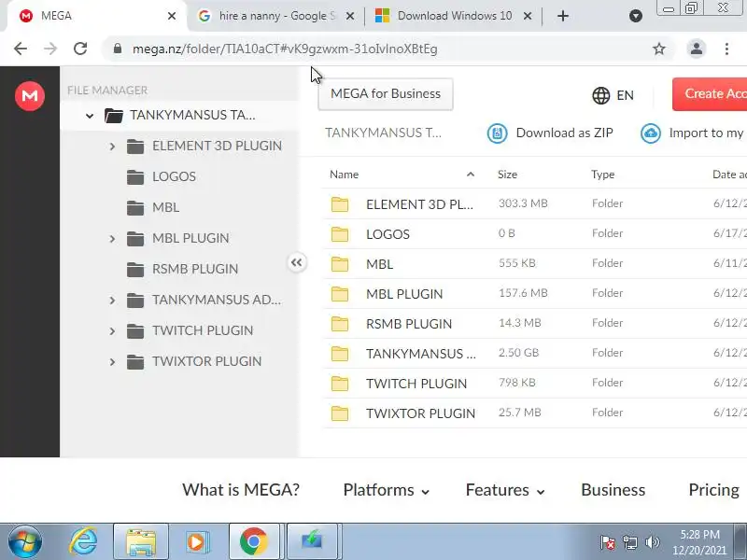The image size is (747, 560).
Task: Open the Features dropdown menu
Action: click(x=505, y=490)
